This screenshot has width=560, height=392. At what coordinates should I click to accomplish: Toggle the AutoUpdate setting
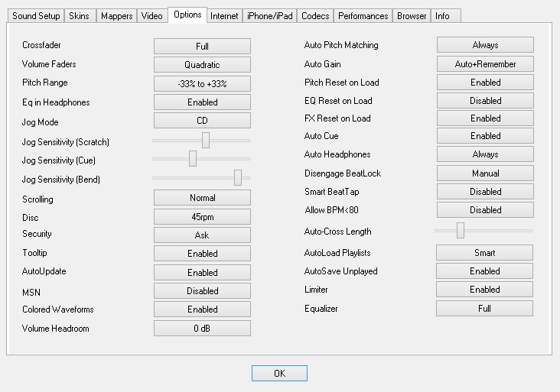pyautogui.click(x=202, y=273)
